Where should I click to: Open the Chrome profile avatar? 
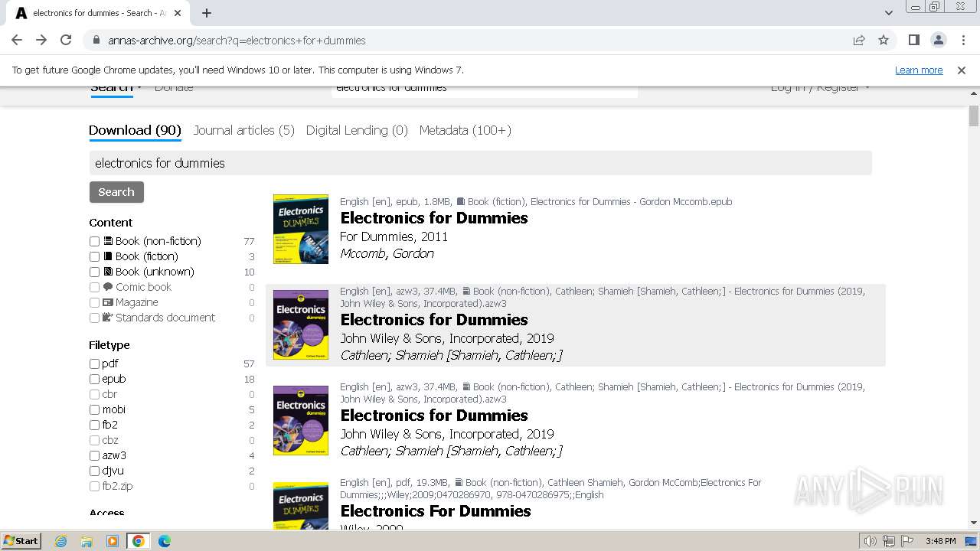938,40
